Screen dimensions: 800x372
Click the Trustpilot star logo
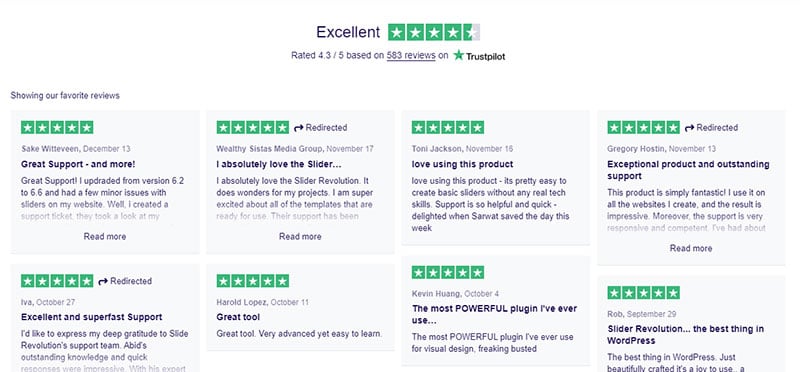(x=458, y=55)
